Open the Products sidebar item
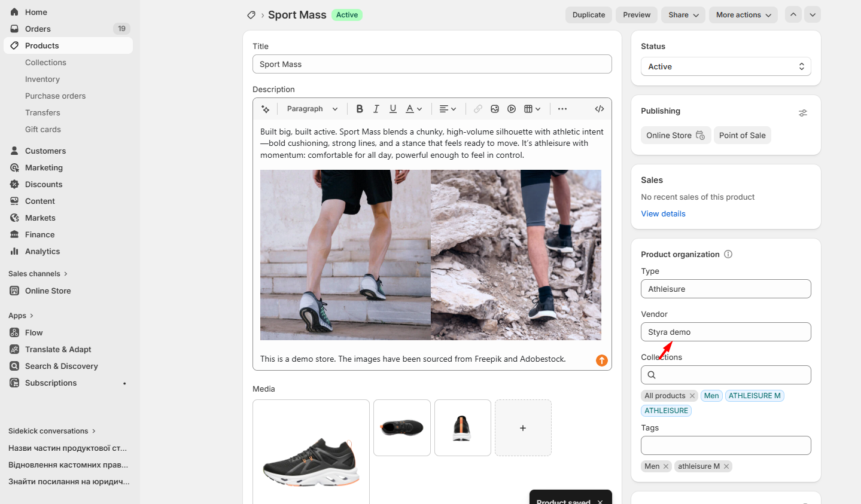The width and height of the screenshot is (861, 504). click(x=68, y=45)
